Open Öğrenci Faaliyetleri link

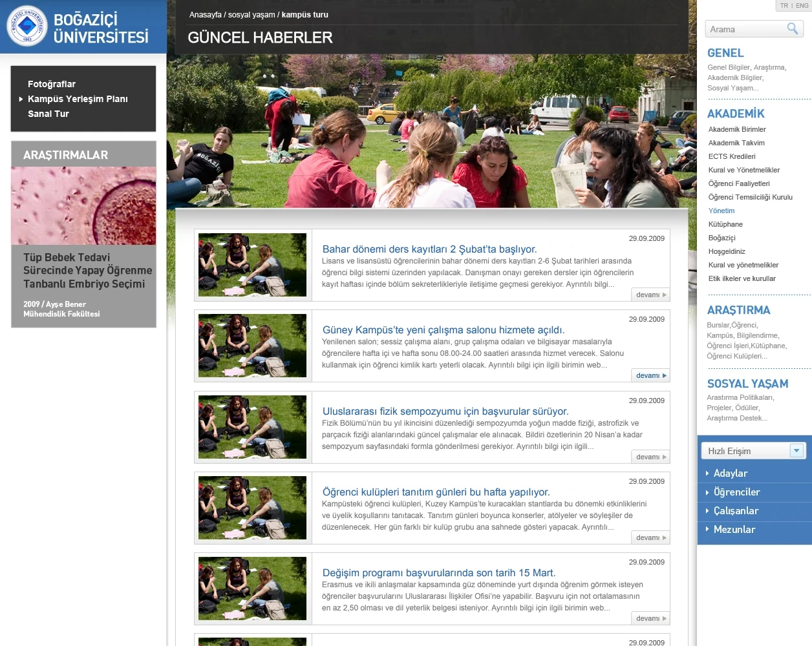click(739, 183)
